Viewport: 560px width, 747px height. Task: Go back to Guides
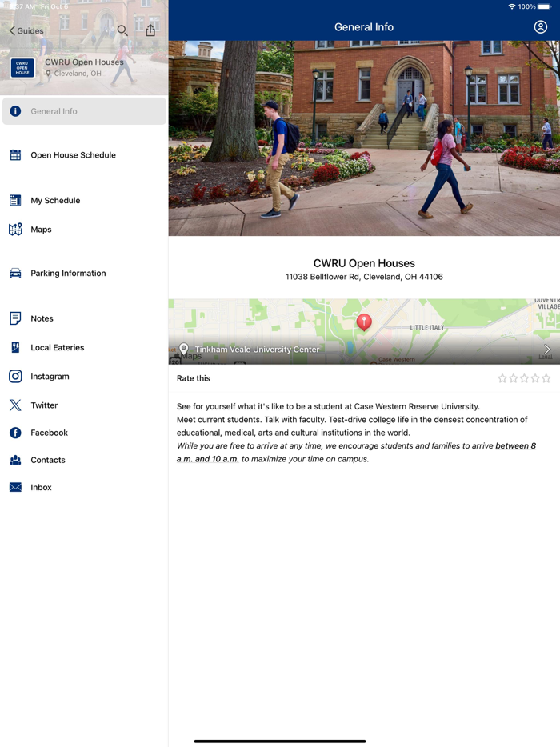[x=26, y=31]
